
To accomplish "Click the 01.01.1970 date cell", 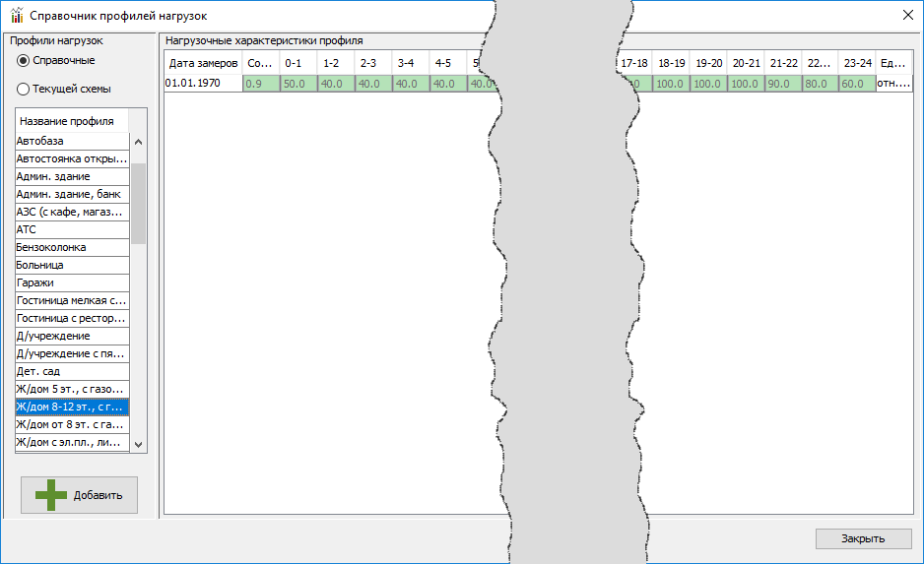I will pyautogui.click(x=203, y=83).
